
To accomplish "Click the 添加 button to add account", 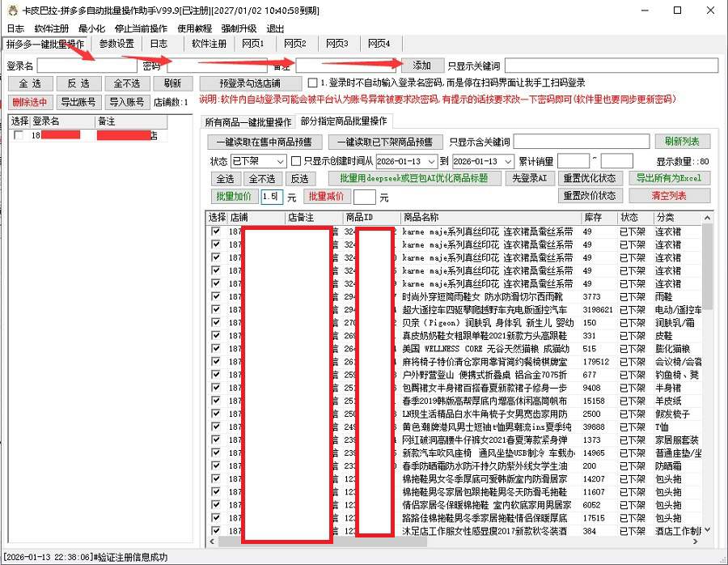I will coord(422,66).
